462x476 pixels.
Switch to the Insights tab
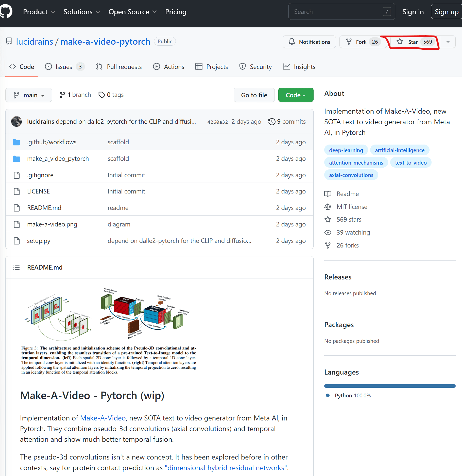[299, 67]
